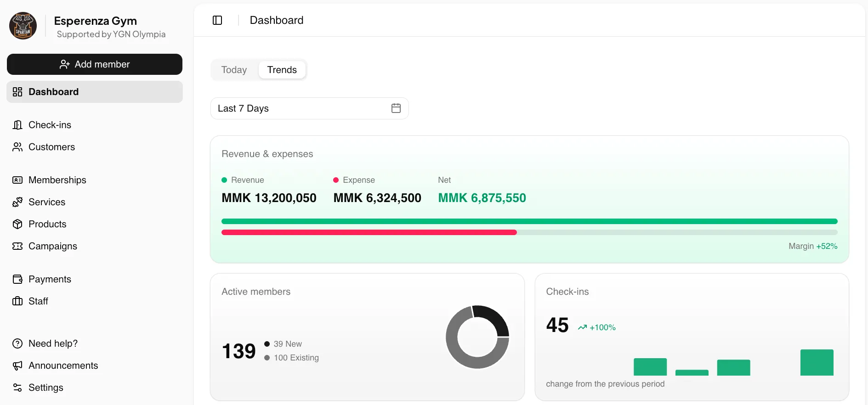Click the Esperenza Gym Spartan logo
Image resolution: width=868 pixels, height=405 pixels.
(x=23, y=26)
